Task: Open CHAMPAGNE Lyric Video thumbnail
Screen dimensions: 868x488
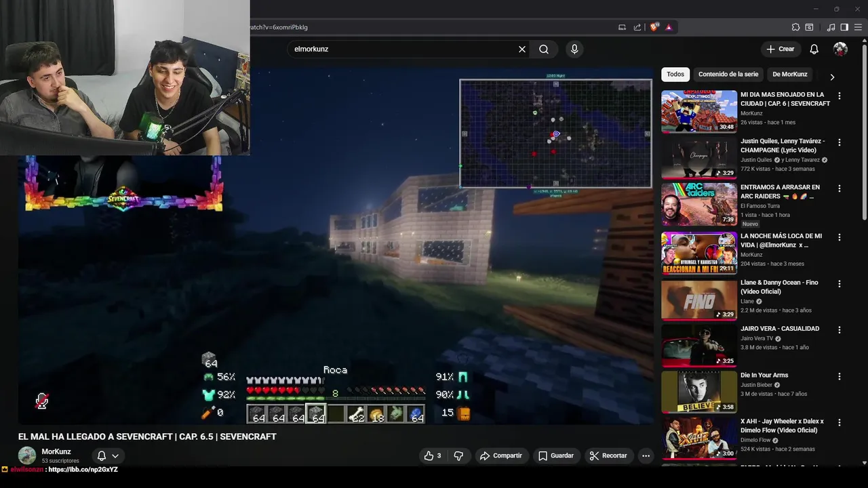Action: coord(699,158)
